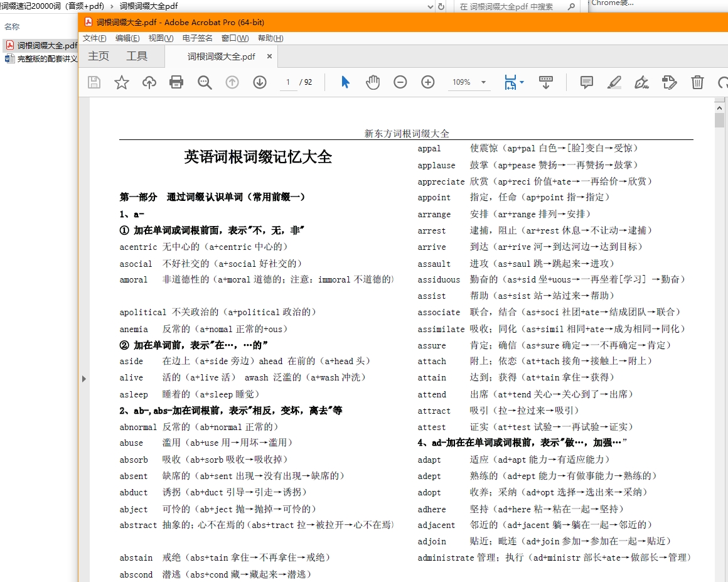The image size is (728, 582).
Task: Expand the left navigation pane arrow
Action: click(x=84, y=379)
